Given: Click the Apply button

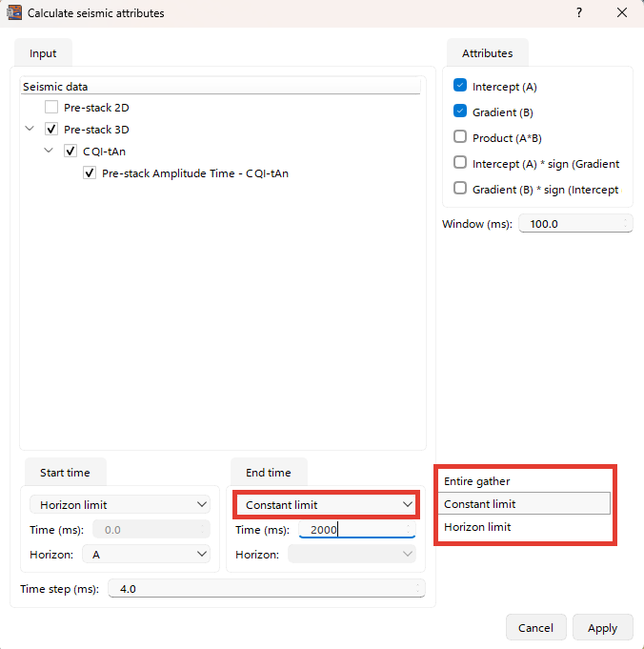Looking at the screenshot, I should coord(602,627).
